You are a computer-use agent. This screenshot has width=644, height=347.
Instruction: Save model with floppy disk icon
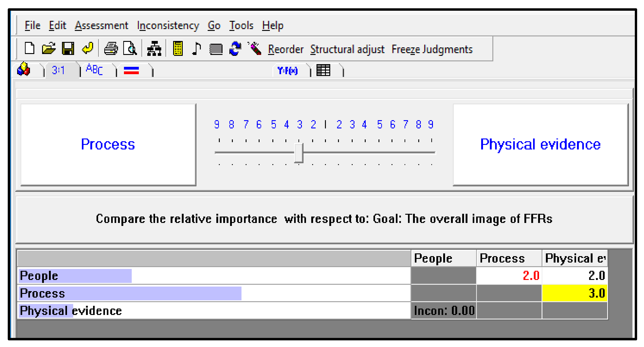coord(68,49)
